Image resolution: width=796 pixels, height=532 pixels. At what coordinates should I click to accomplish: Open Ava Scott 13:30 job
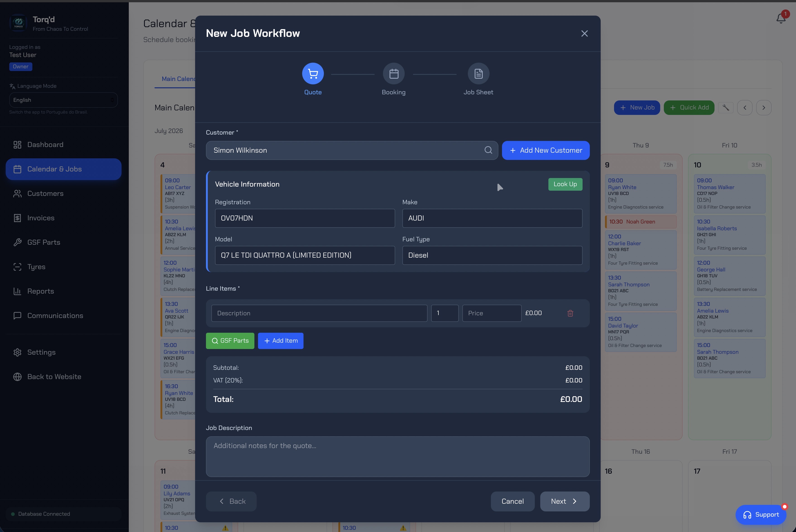(x=178, y=317)
